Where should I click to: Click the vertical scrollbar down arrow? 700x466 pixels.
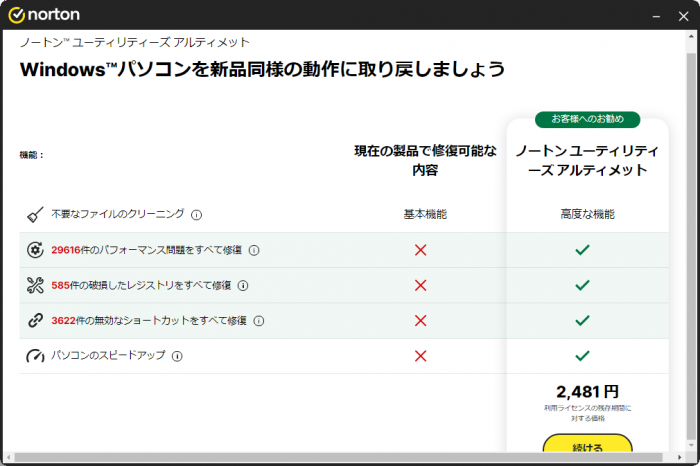click(x=691, y=445)
